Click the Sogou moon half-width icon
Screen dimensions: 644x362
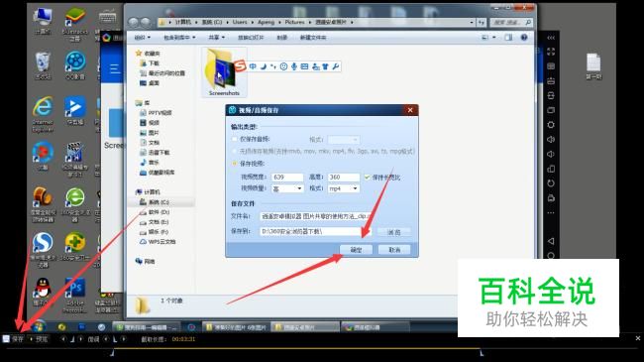264,66
